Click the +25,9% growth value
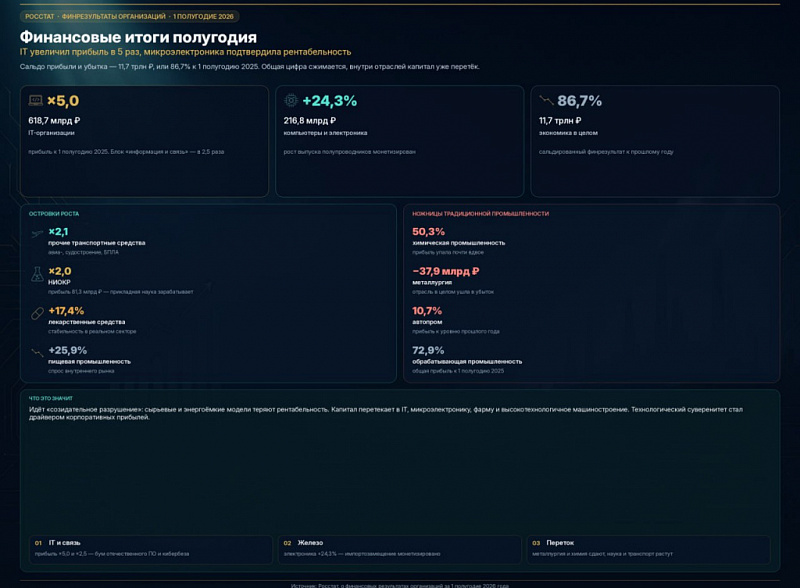 coord(68,351)
